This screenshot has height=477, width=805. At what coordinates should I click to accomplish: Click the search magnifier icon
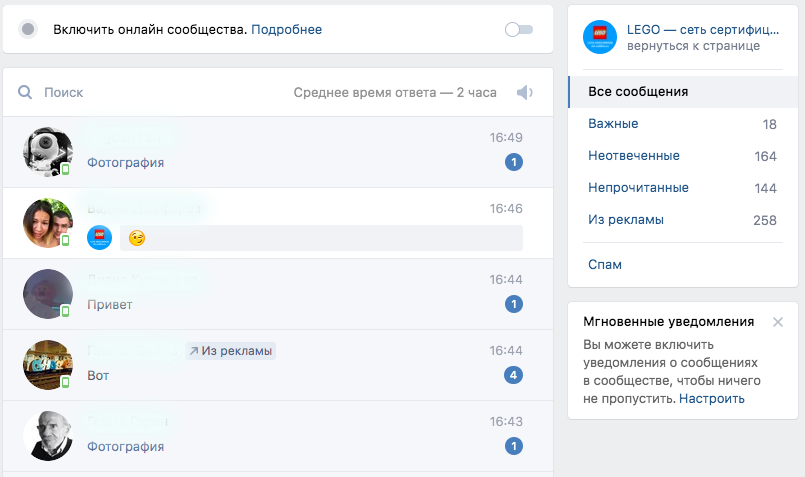pos(25,92)
